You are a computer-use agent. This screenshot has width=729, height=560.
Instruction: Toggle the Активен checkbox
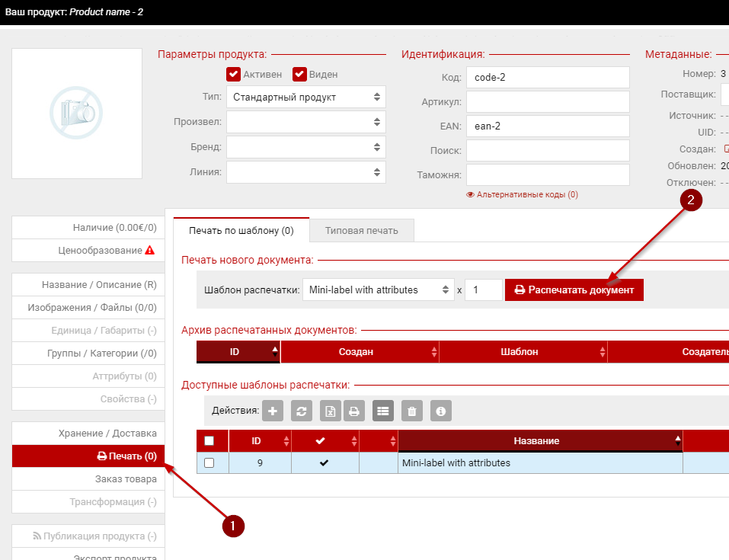233,74
